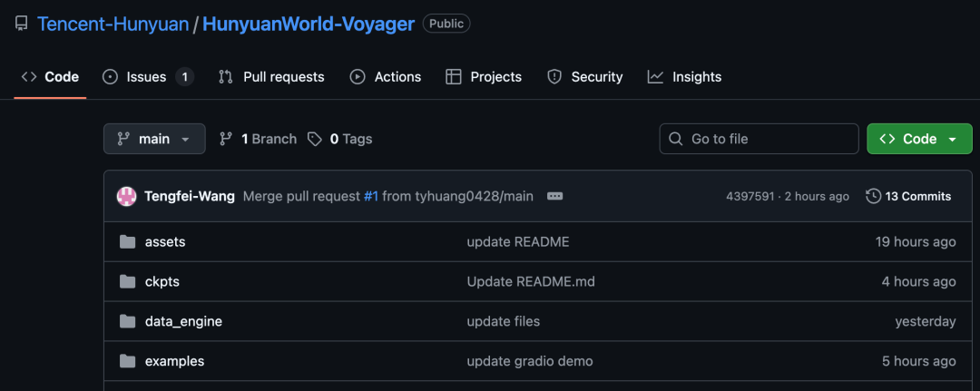The image size is (980, 391).
Task: Click the Security shield icon
Action: click(554, 77)
